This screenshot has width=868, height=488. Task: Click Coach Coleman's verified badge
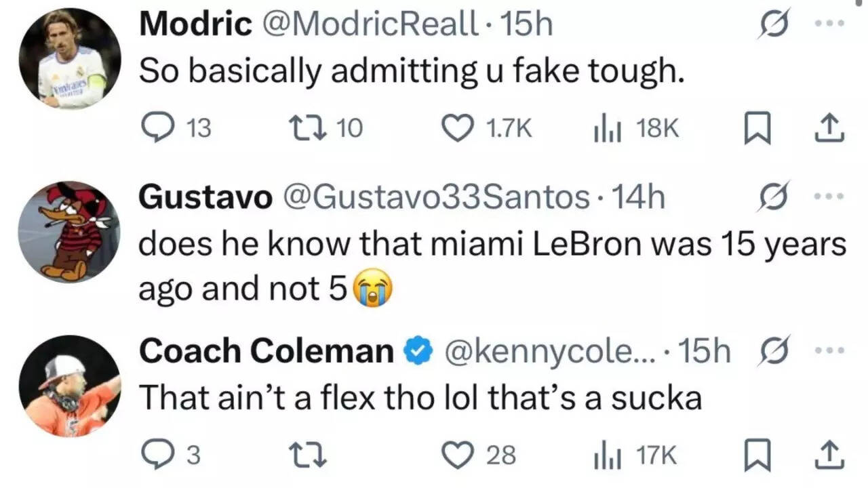point(418,350)
